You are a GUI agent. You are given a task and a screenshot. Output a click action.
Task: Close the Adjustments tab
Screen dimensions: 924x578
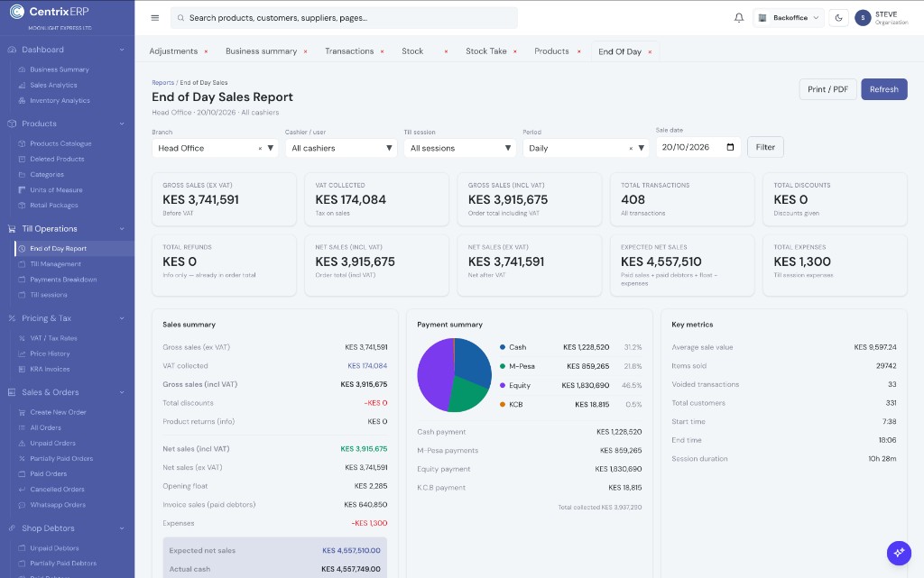206,51
